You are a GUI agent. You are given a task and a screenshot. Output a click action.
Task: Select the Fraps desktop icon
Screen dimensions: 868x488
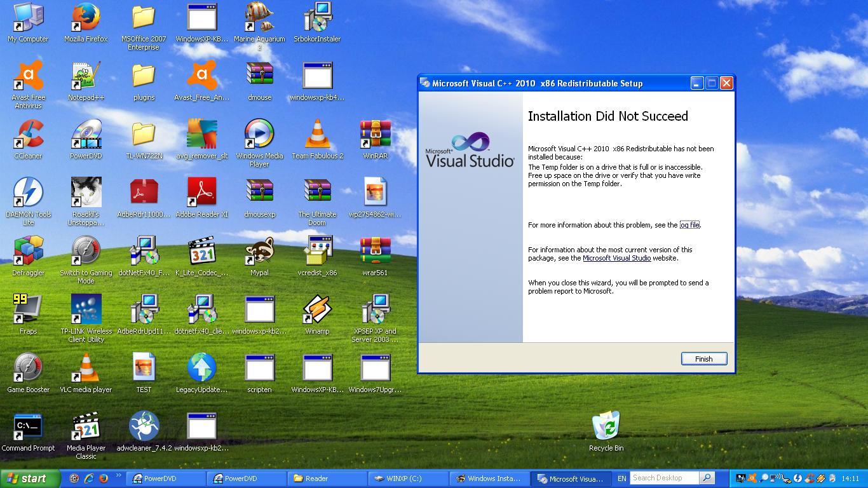(28, 311)
